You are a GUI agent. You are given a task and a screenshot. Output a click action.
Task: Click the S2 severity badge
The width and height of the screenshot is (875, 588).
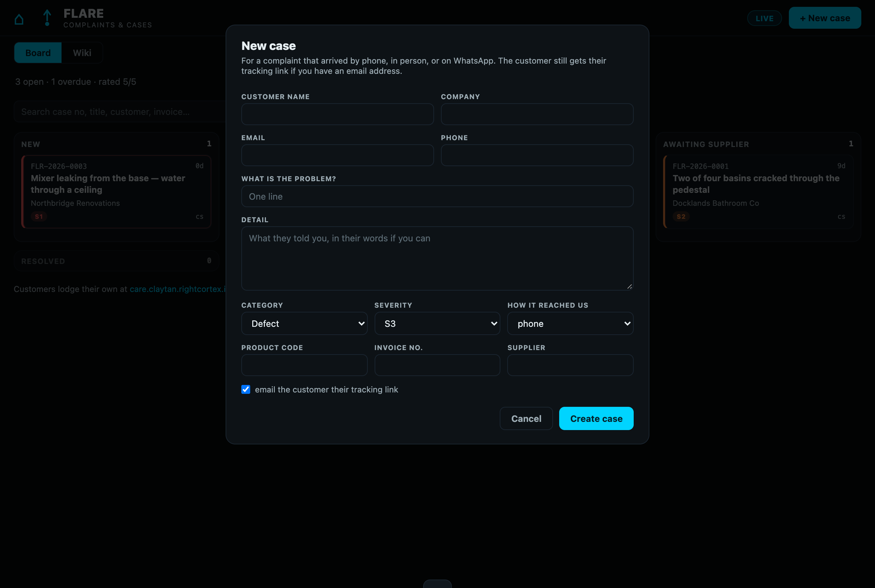coord(681,216)
